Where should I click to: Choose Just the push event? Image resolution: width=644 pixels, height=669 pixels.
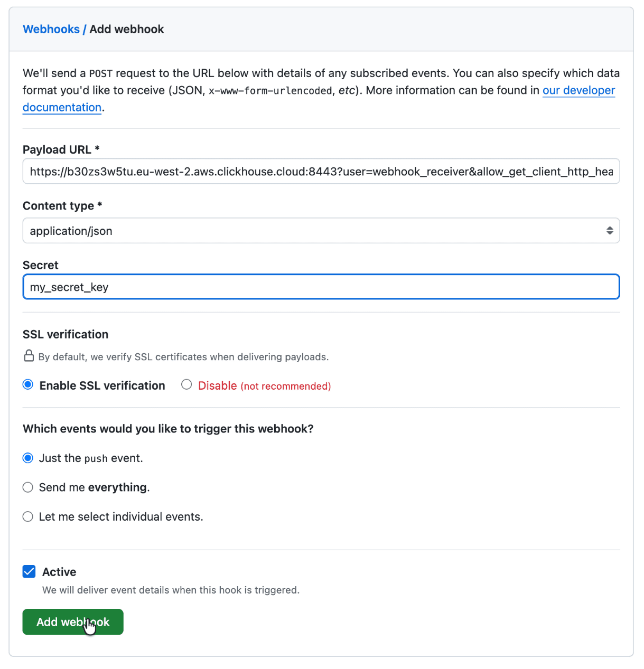point(28,458)
